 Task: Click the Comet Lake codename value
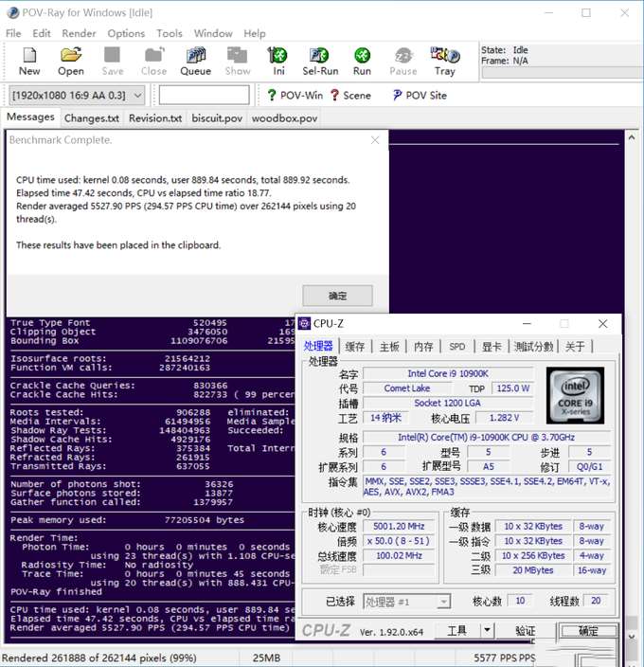407,388
